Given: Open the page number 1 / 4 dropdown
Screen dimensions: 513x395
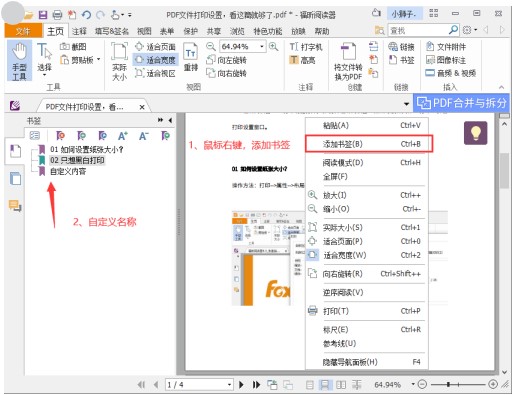Looking at the screenshot, I should click(x=229, y=385).
